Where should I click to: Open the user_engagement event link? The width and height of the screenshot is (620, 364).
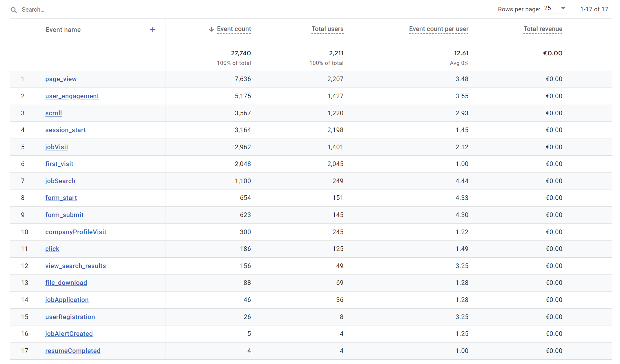pos(72,96)
